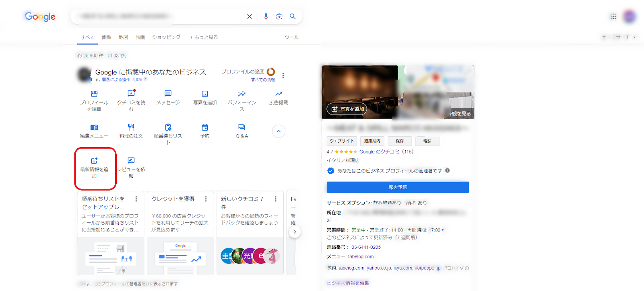Screen dimensions: 644x291
Task: Click 写真を追加 button on the restaurant photo
Action: (x=347, y=109)
